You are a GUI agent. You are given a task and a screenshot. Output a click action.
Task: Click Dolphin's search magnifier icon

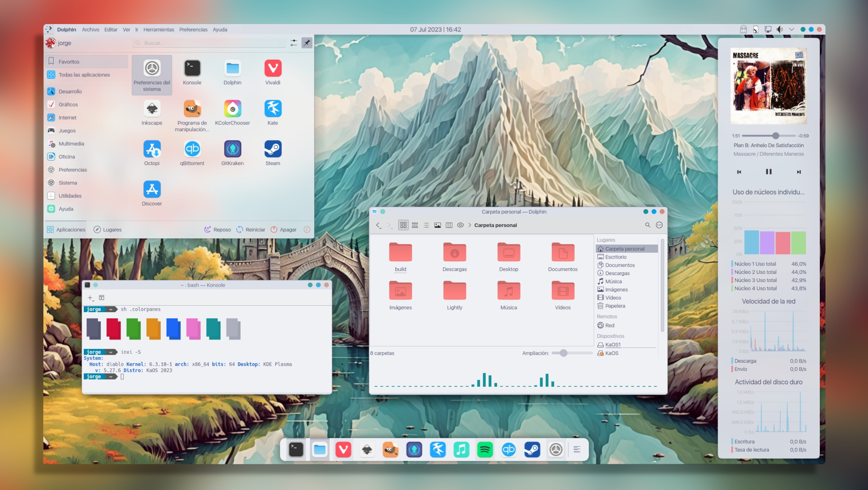click(x=648, y=225)
